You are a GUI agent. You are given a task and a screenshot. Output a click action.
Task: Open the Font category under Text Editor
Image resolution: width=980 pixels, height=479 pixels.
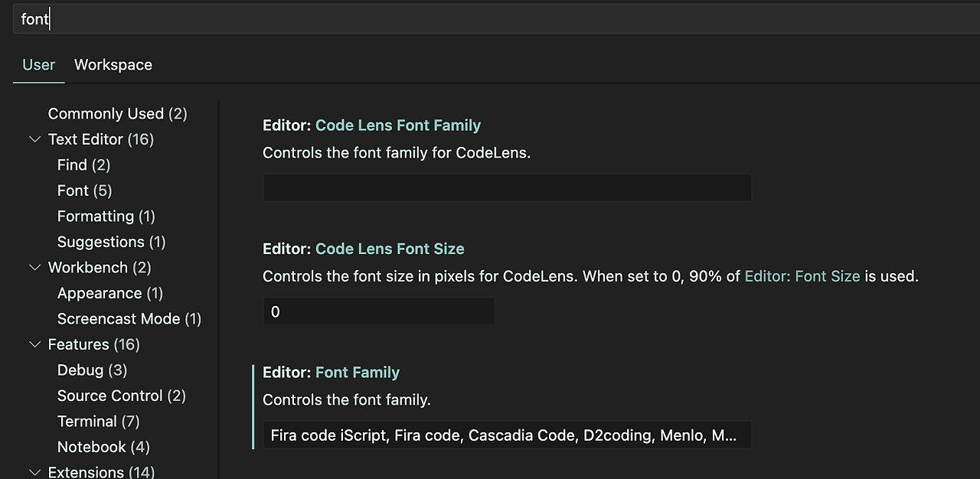[84, 191]
